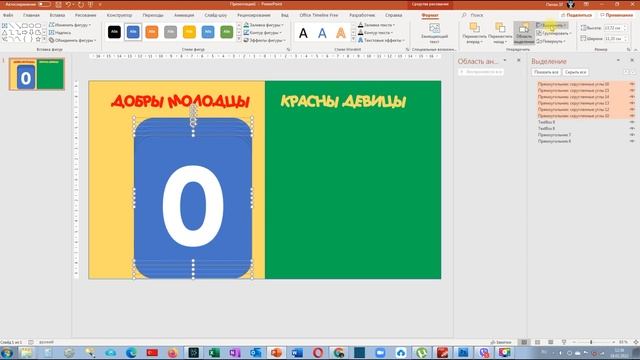Expand the Изменить фигуру dropdown
640x360 pixels.
pos(70,25)
